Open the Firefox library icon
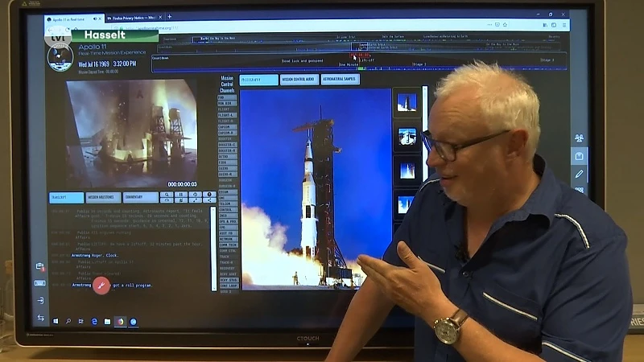The image size is (644, 362). [x=545, y=25]
